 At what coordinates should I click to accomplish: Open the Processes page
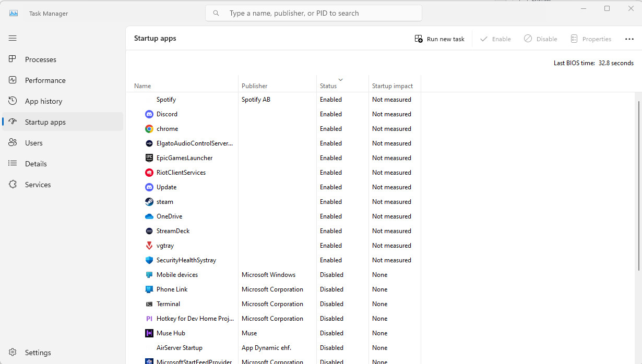click(63, 59)
